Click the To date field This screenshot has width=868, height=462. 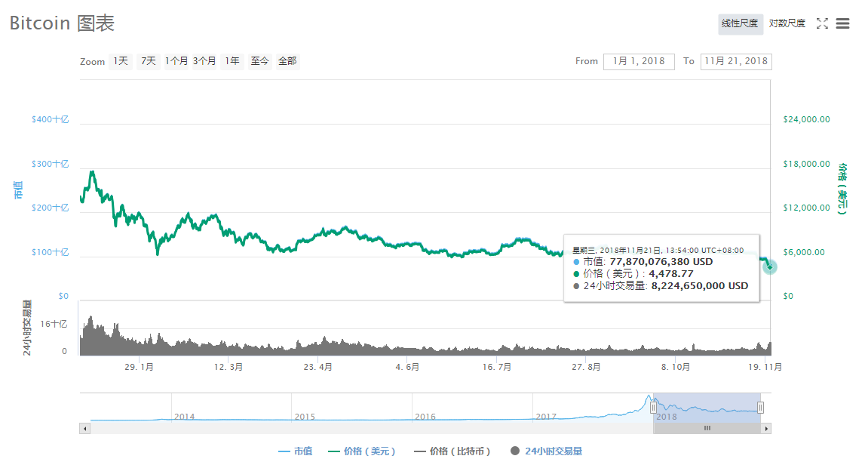pyautogui.click(x=735, y=61)
